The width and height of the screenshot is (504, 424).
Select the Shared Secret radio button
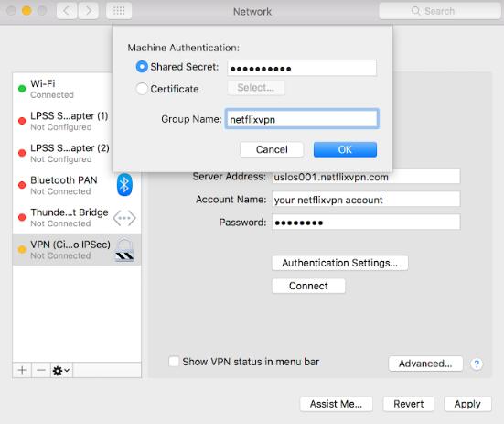[142, 67]
